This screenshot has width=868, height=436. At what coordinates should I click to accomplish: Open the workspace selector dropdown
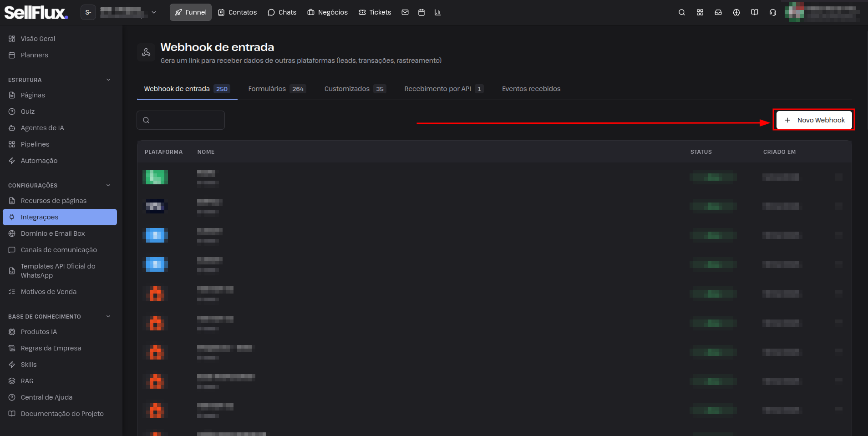[x=119, y=12]
